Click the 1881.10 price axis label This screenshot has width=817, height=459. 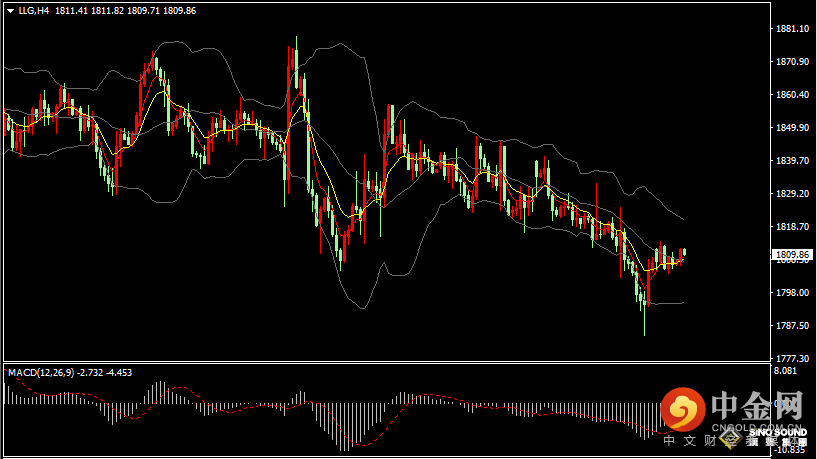pos(793,29)
